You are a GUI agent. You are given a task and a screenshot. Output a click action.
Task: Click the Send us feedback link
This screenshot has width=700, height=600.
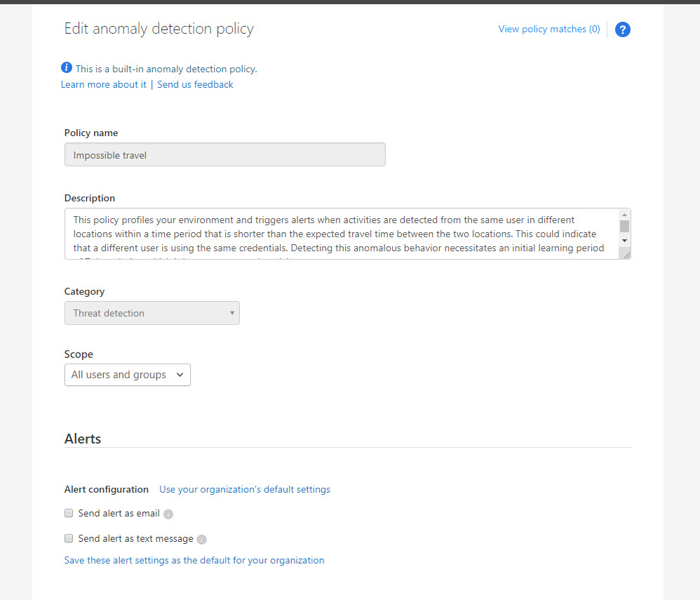click(195, 84)
